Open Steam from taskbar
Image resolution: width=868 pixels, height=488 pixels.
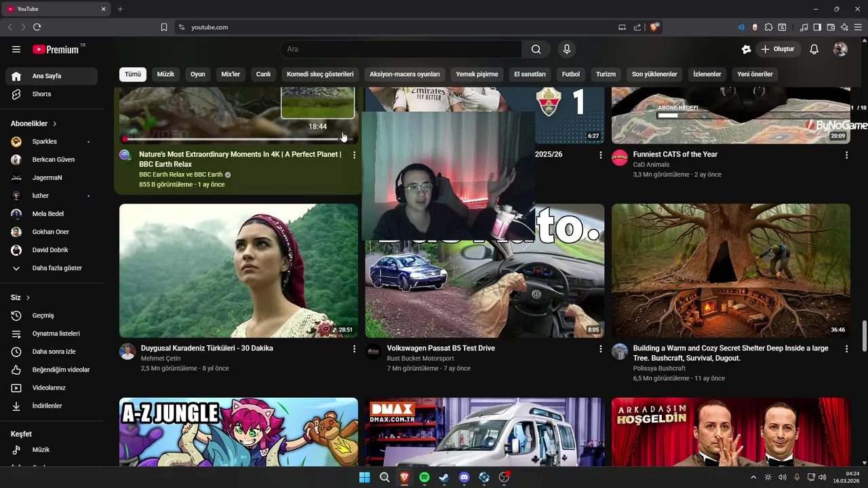444,477
